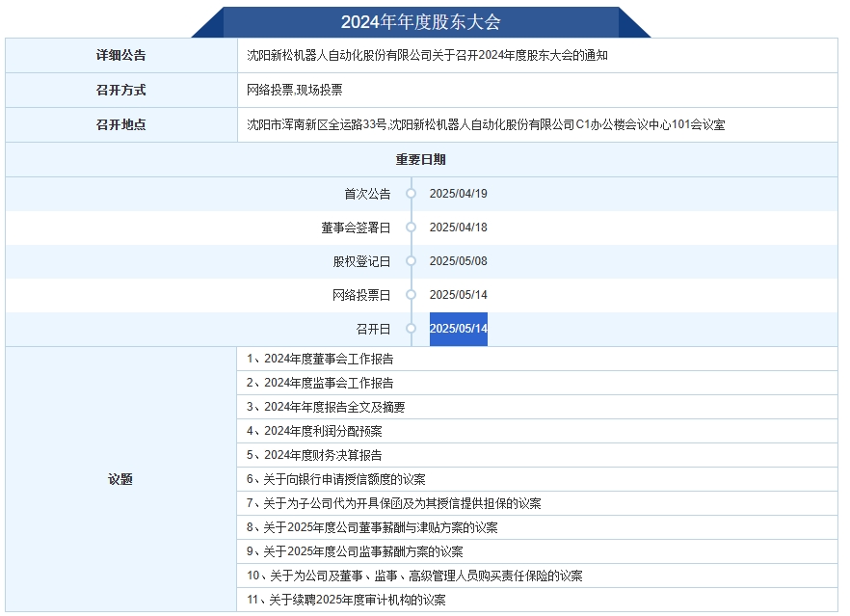Select agenda item 3、2024年年度报告全文及摘要
The height and width of the screenshot is (616, 850).
[x=326, y=407]
